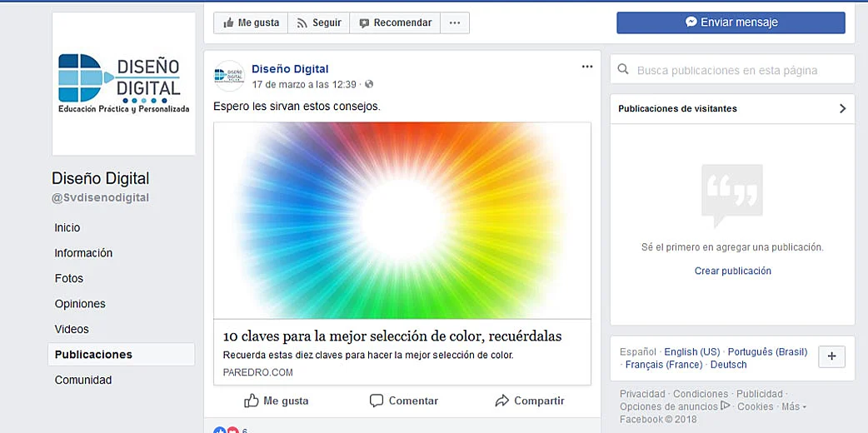The height and width of the screenshot is (433, 868).
Task: Open post options ellipsis menu
Action: click(x=587, y=67)
